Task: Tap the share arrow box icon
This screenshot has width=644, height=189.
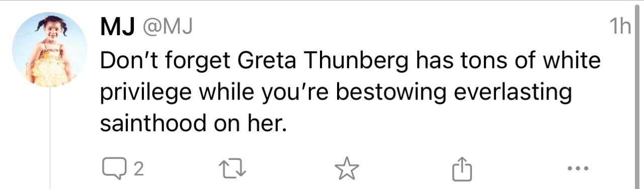Action: point(462,168)
